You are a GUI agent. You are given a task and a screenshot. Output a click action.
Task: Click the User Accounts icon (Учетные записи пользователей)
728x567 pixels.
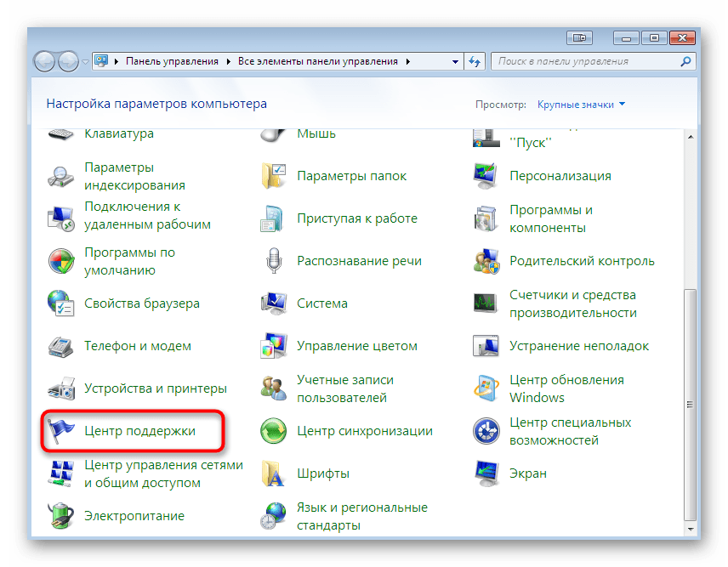(x=274, y=388)
